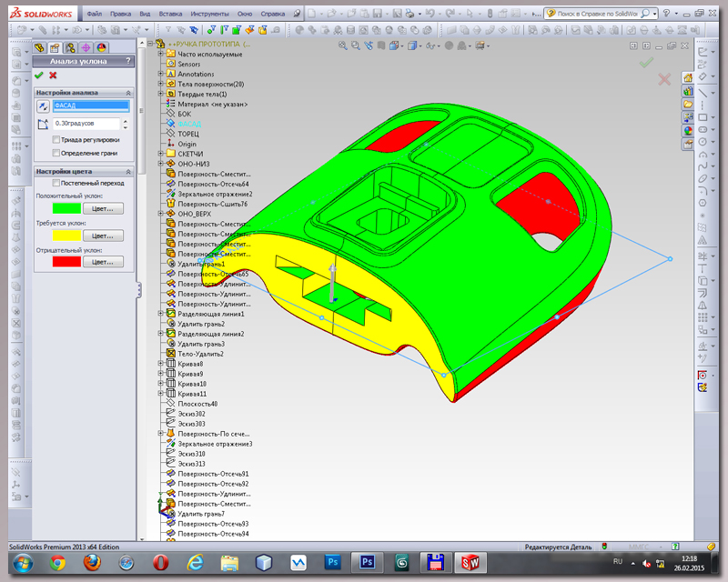Toggle the Определение грани checkbox
This screenshot has height=582, width=728.
tap(56, 152)
